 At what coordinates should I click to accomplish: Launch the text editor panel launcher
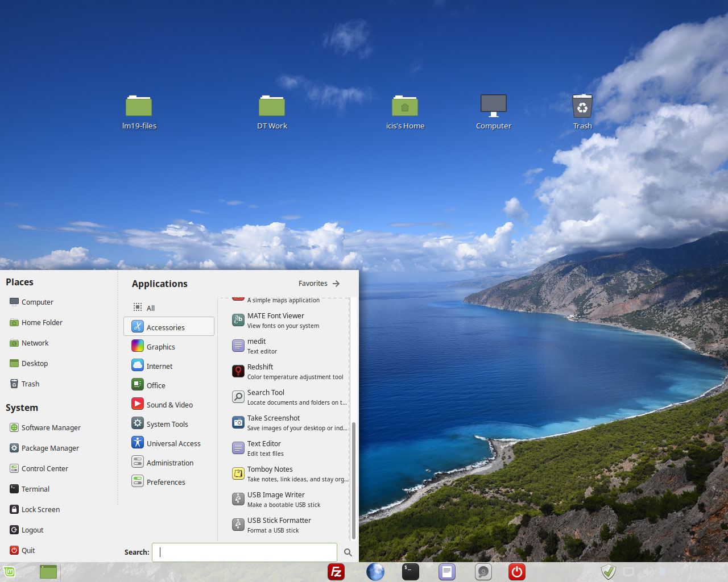point(446,572)
